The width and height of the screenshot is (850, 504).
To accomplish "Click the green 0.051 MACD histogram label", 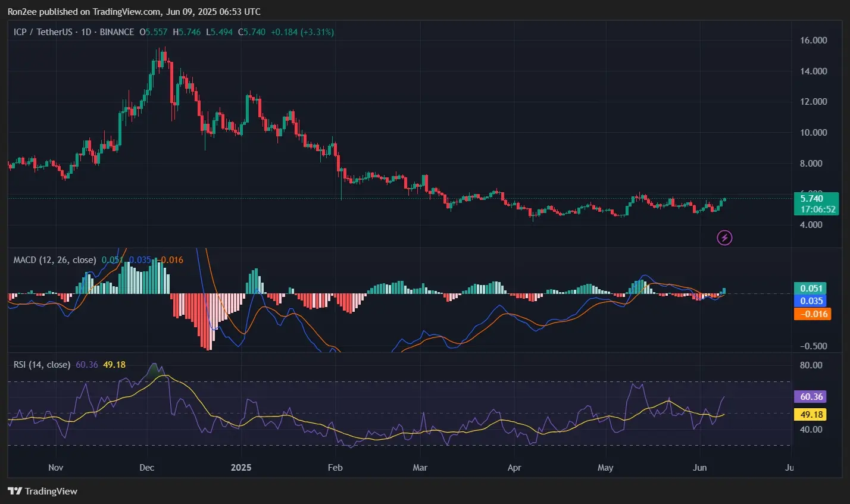I will click(x=811, y=289).
